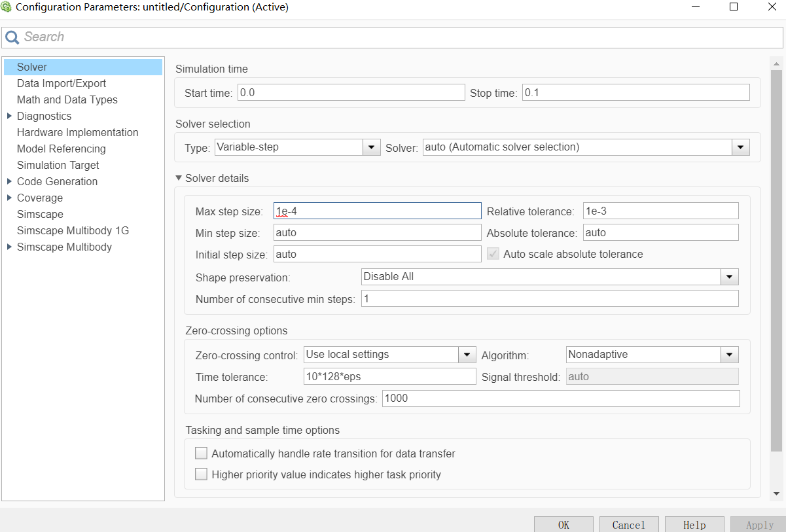Click the Stop time input field
Viewport: 786px width, 532px height.
[635, 93]
